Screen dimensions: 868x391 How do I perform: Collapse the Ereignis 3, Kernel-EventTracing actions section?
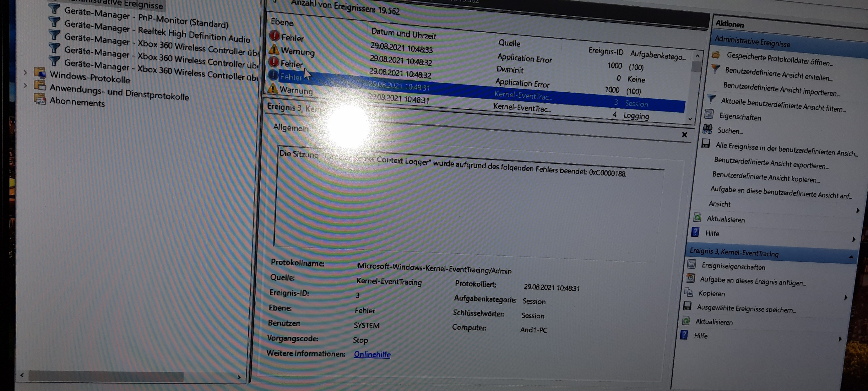click(851, 257)
